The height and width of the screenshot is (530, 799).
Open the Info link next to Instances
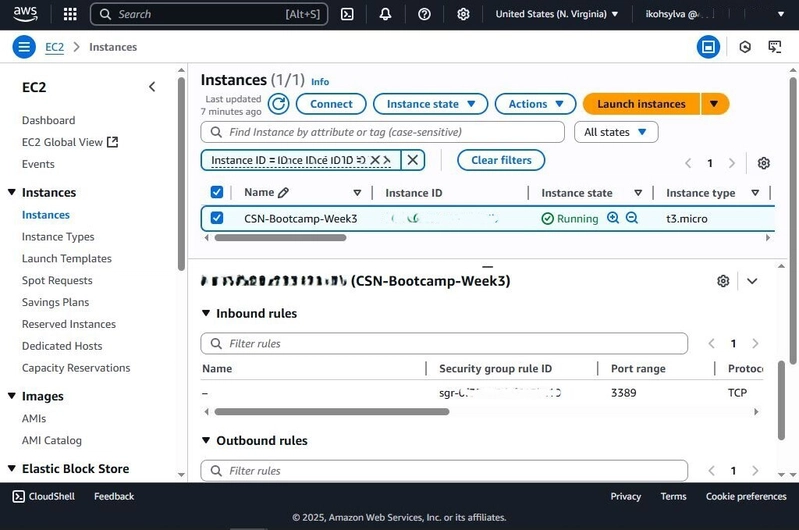320,82
